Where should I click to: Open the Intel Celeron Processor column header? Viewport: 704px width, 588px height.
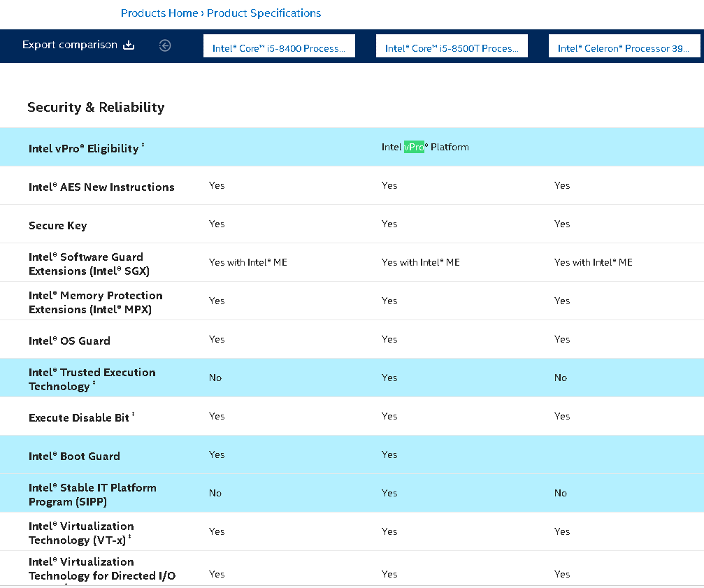pos(624,46)
